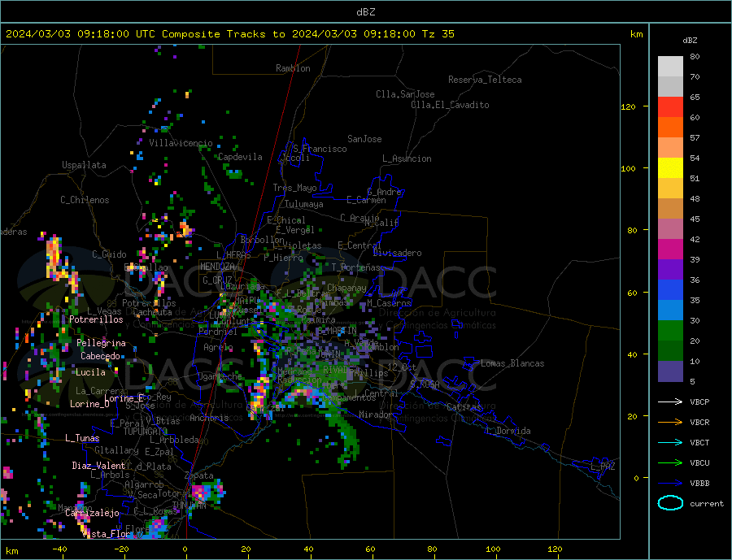This screenshot has height=560, width=732.
Task: Click the orange VBCR arrow in legend
Action: tap(670, 423)
